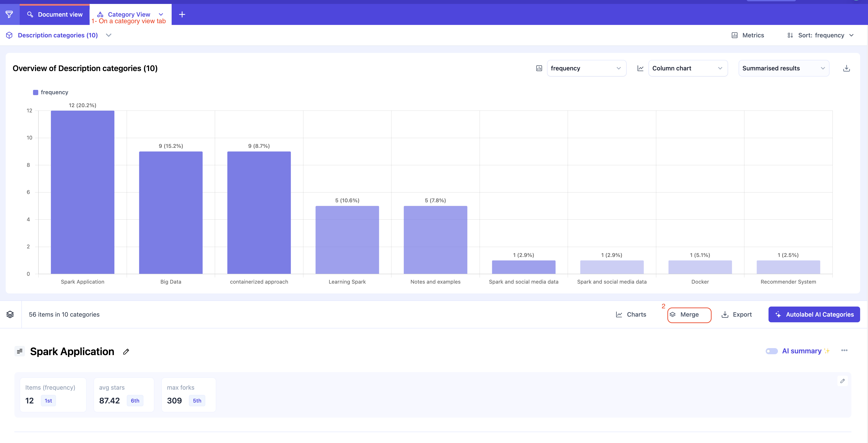Click the layers stack icon beside items count
868x443 pixels.
(x=10, y=314)
